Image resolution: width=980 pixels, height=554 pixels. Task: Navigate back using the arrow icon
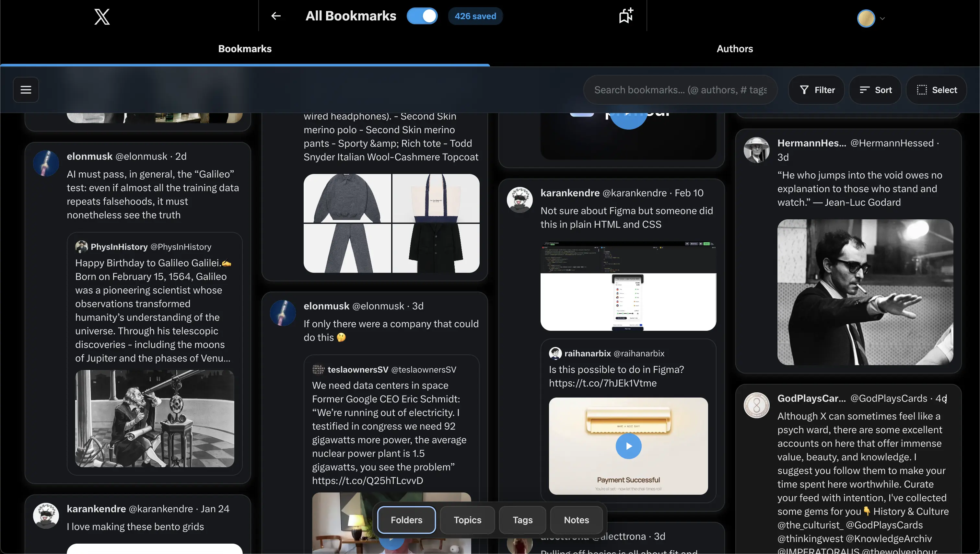pyautogui.click(x=276, y=16)
